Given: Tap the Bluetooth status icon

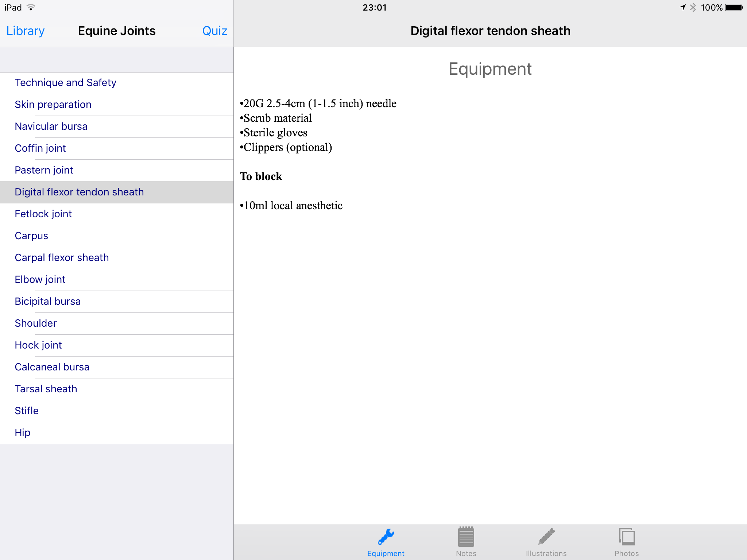Looking at the screenshot, I should (x=693, y=7).
